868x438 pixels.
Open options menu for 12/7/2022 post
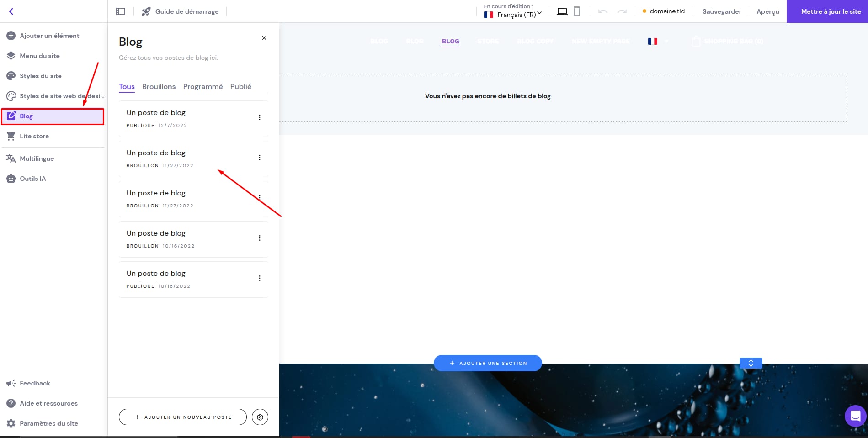(x=260, y=117)
